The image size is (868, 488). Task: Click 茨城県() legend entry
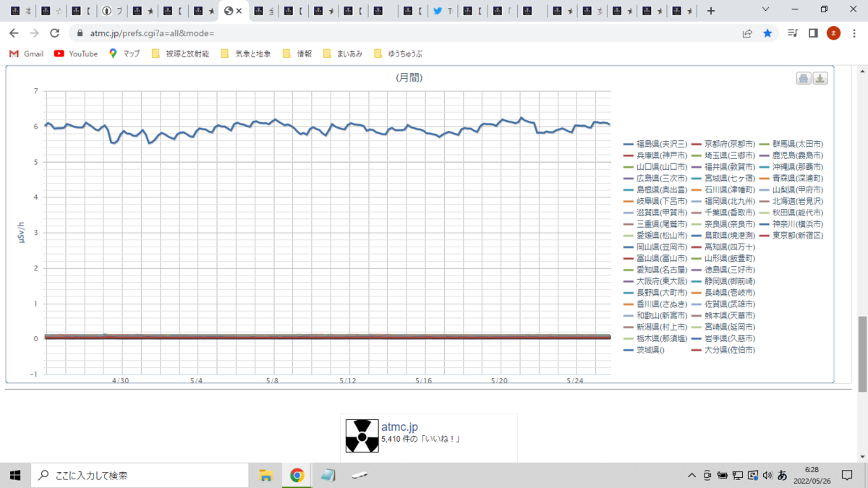pos(644,350)
